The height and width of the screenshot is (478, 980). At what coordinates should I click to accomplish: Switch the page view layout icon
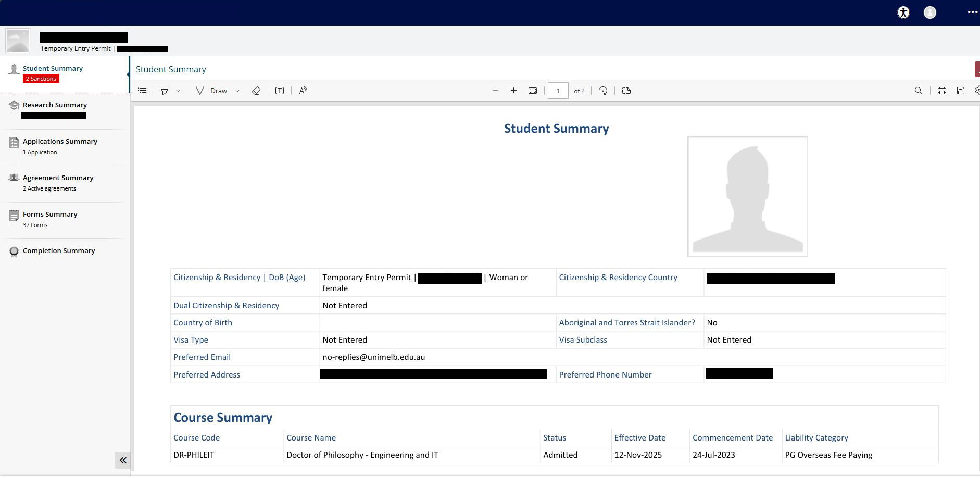[626, 91]
